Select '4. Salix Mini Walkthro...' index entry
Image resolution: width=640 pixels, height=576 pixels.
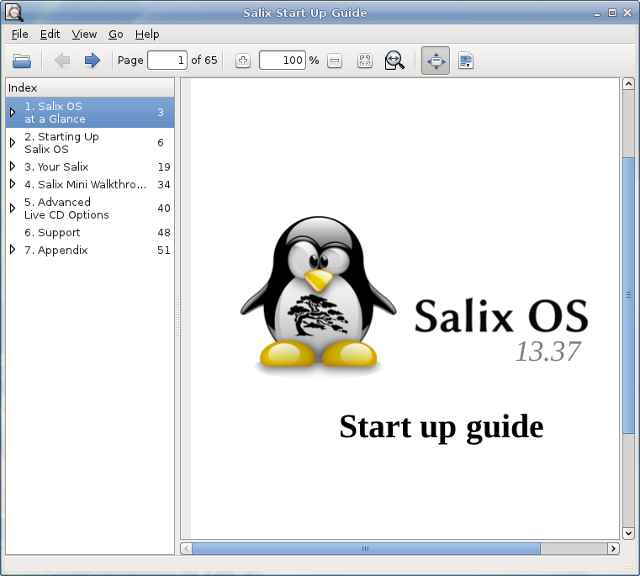(x=90, y=184)
